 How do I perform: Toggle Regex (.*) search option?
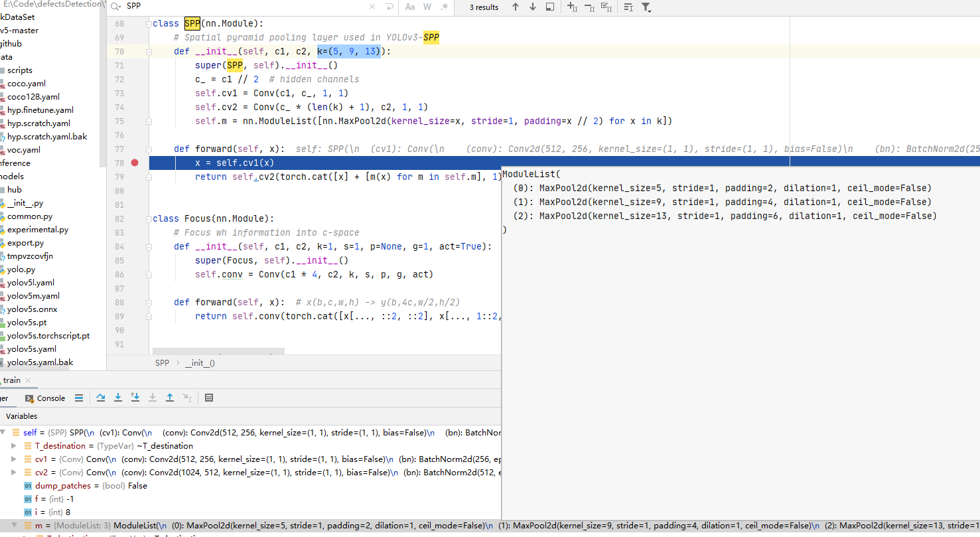pyautogui.click(x=444, y=7)
